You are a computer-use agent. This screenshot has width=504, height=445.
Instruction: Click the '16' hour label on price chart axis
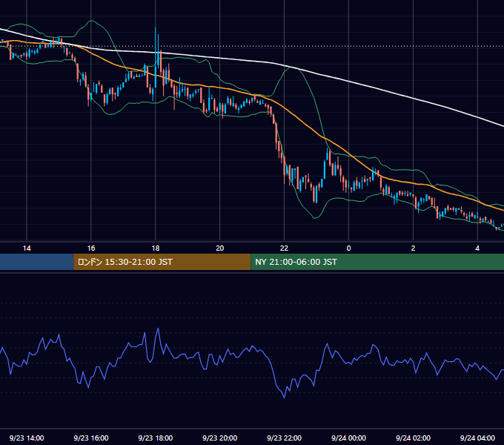[91, 248]
